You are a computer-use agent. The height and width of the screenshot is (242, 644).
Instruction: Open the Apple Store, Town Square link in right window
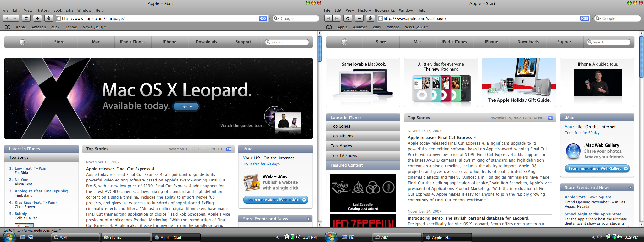[588, 197]
